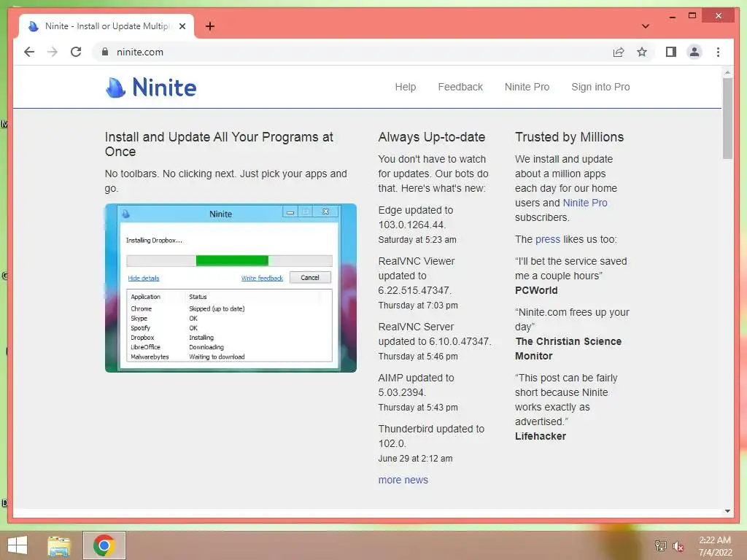The height and width of the screenshot is (560, 747).
Task: Click the Thunderbird updated to 102.0 text
Action: coord(431,436)
